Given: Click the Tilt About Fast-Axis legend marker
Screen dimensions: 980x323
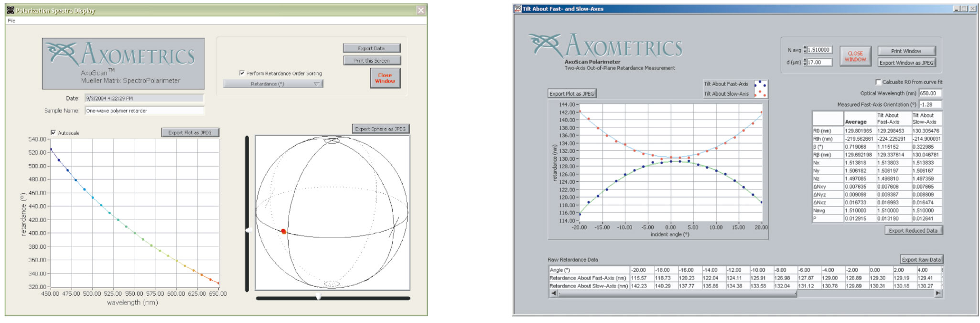Looking at the screenshot, I should click(760, 84).
